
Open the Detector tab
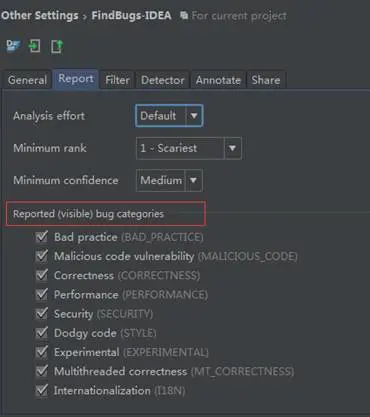click(162, 80)
